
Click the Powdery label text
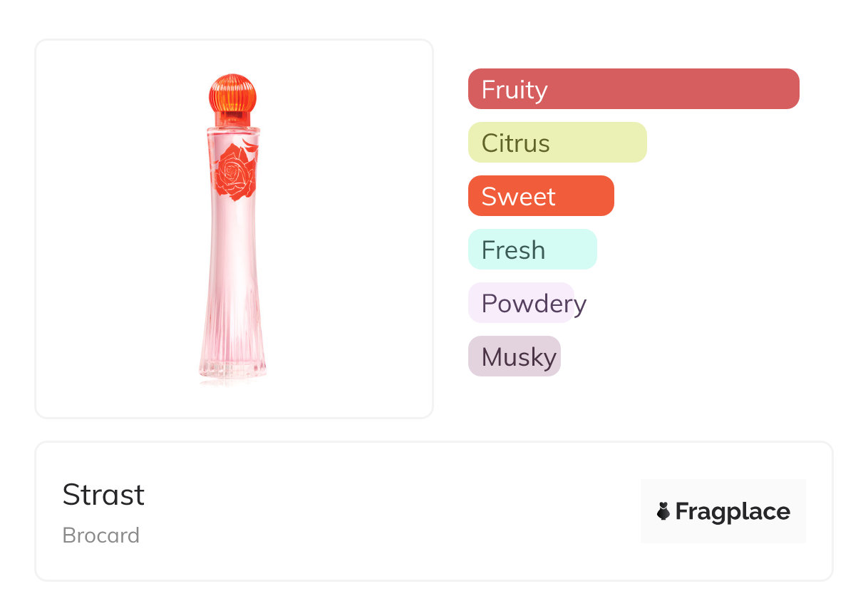pyautogui.click(x=534, y=304)
